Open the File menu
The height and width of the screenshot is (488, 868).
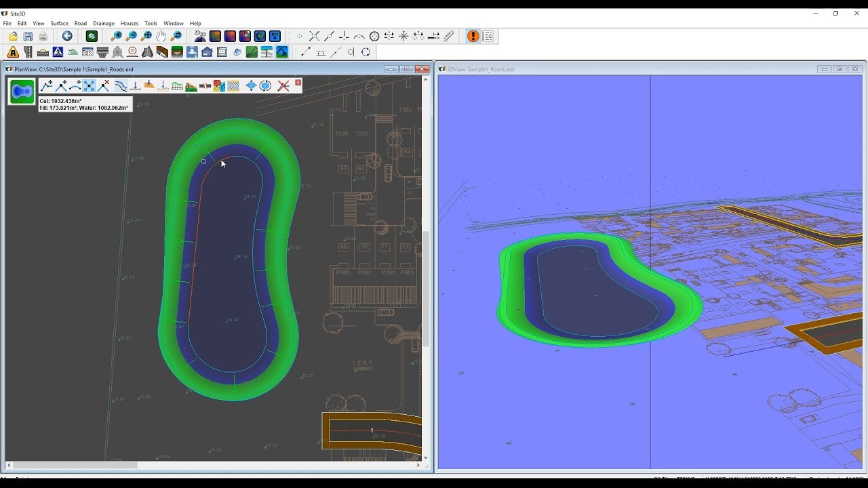point(7,23)
